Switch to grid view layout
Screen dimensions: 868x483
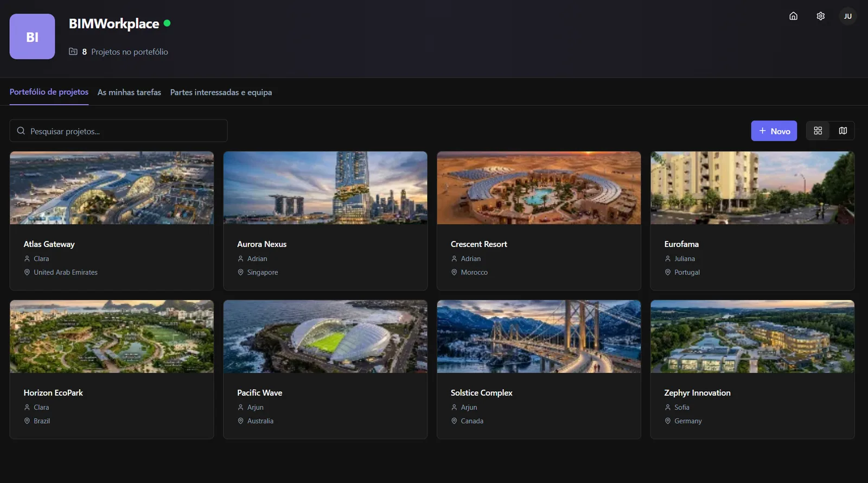coord(818,131)
